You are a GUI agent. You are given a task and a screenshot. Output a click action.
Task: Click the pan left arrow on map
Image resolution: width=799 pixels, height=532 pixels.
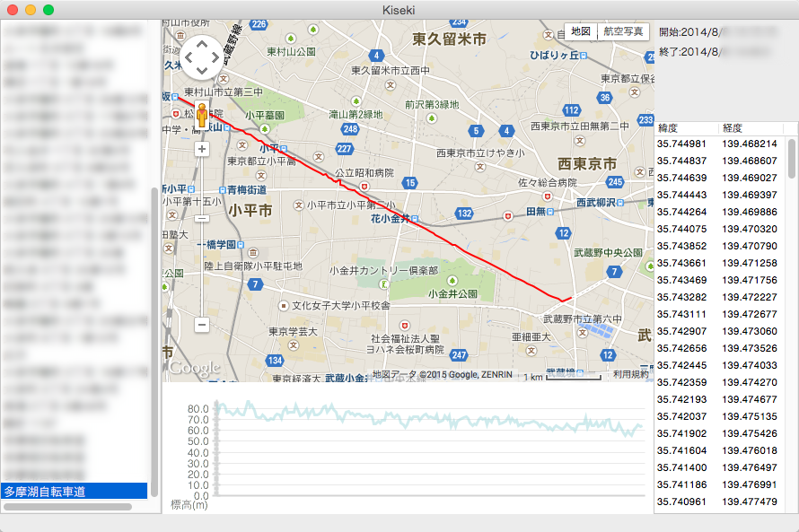(188, 58)
